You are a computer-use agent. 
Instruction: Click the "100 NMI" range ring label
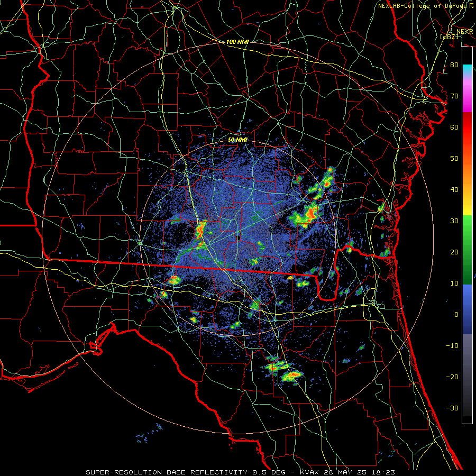237,42
